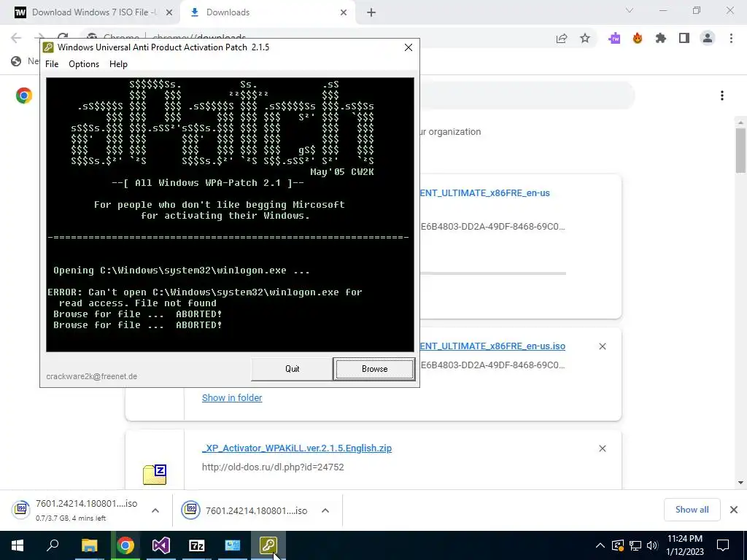The height and width of the screenshot is (560, 747).
Task: Click the patch window key icon in title bar
Action: (x=48, y=47)
